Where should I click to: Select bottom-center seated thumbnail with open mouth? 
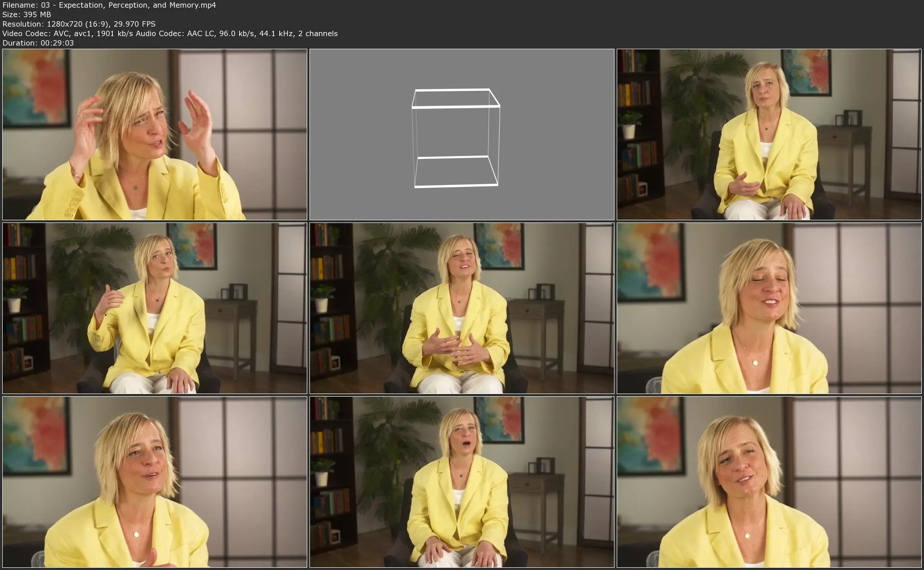click(x=462, y=482)
